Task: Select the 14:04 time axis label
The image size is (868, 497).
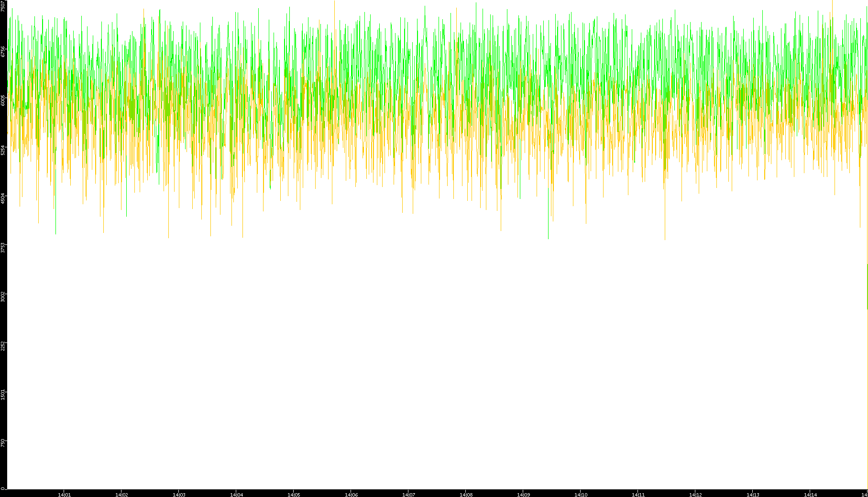Action: coord(236,495)
